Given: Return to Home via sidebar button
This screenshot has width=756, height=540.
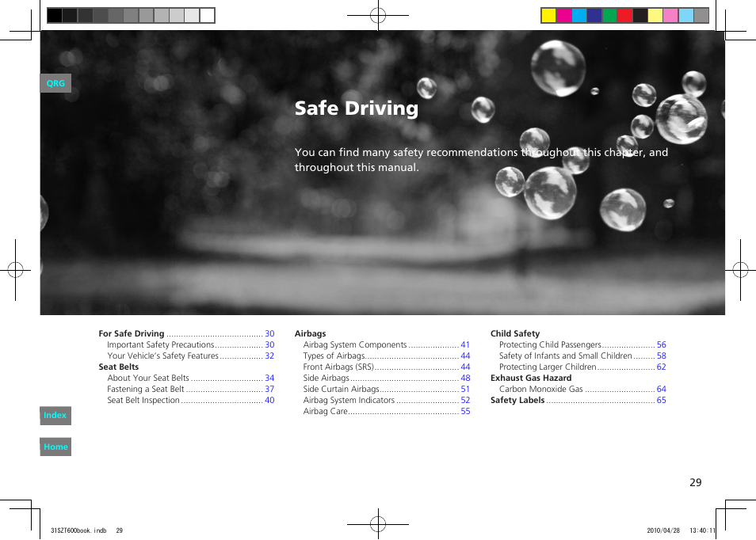Looking at the screenshot, I should [x=55, y=447].
